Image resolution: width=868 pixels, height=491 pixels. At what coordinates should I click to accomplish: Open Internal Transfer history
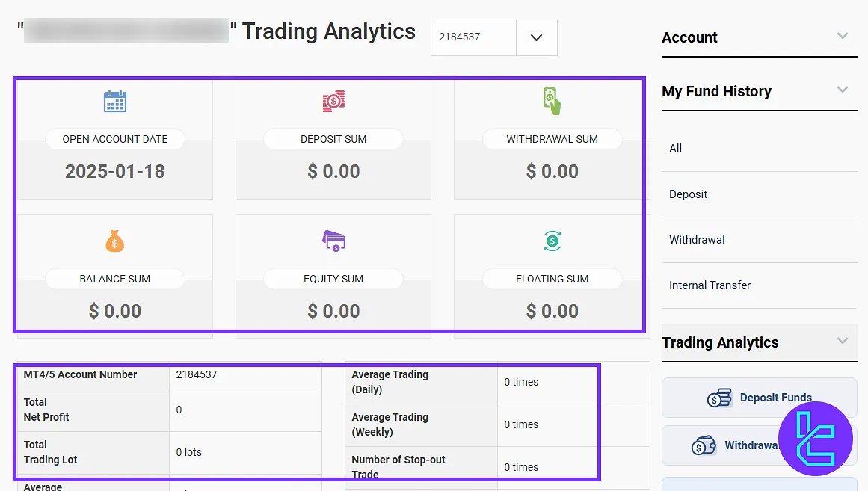tap(710, 285)
